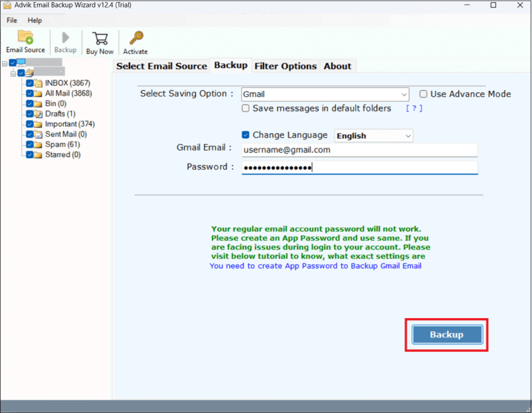Click the Backup play toolbar icon
The width and height of the screenshot is (532, 413).
click(66, 37)
